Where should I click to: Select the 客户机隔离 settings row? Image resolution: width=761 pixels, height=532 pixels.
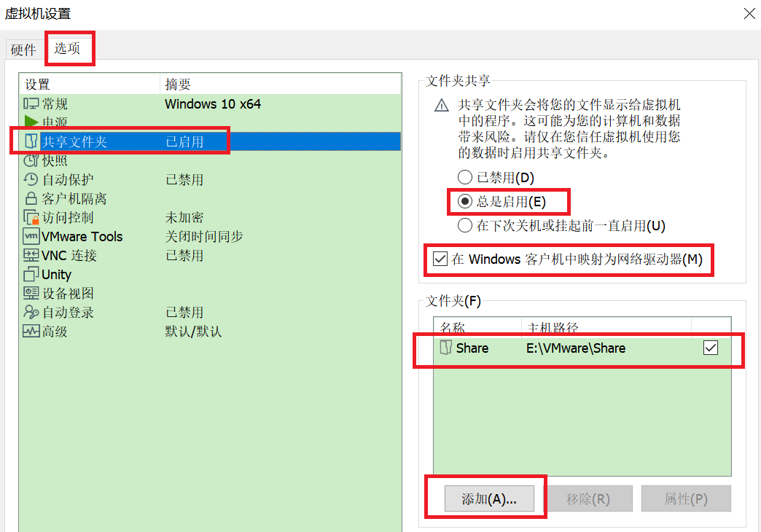(210, 198)
